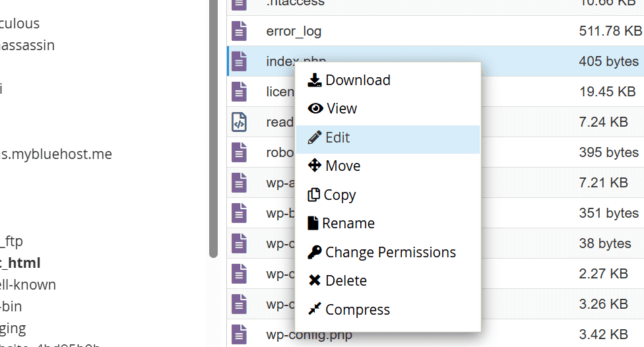This screenshot has width=644, height=347.
Task: Open the tree folder ending in ging
Action: point(13,329)
